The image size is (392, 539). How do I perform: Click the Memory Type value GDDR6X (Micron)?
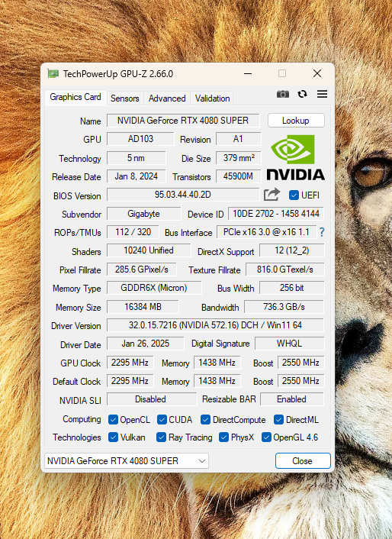coord(154,288)
